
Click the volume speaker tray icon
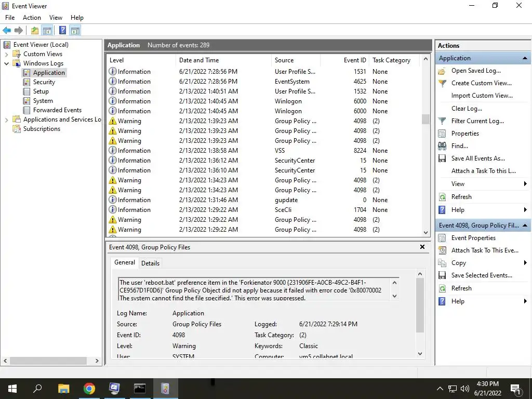pos(465,389)
